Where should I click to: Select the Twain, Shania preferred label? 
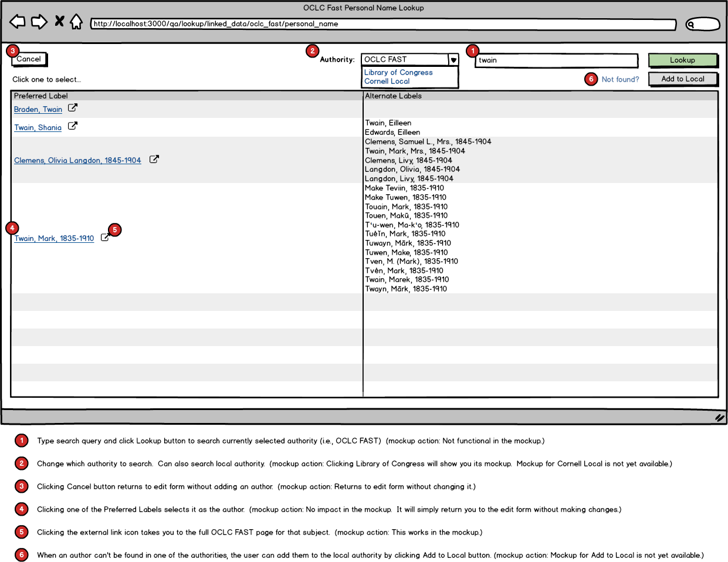tap(38, 128)
